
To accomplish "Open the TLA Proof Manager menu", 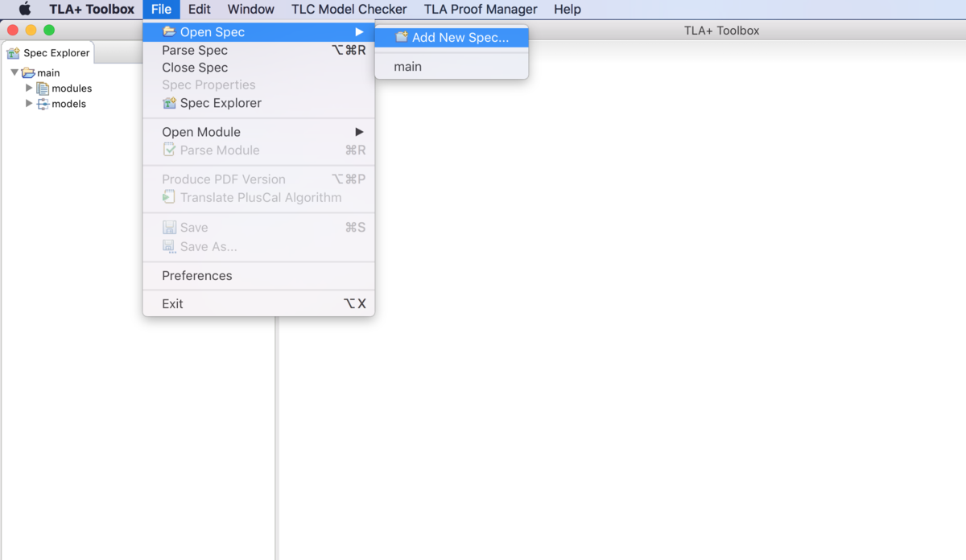I will click(x=481, y=10).
